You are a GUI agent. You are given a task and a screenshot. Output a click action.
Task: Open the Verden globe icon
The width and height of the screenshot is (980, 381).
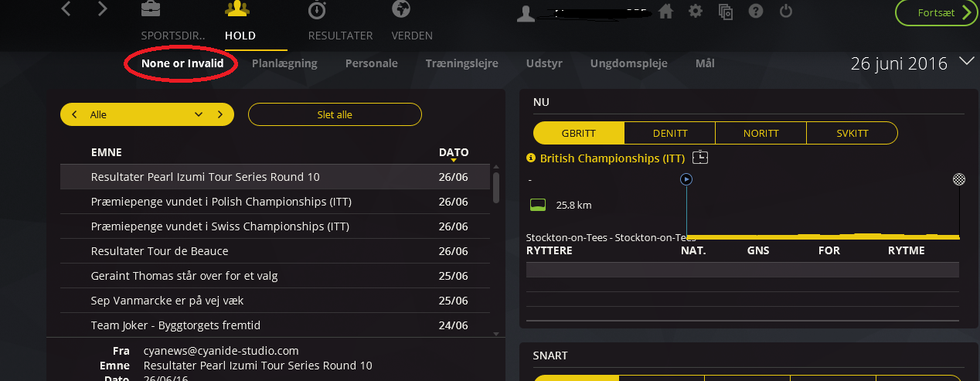(400, 10)
